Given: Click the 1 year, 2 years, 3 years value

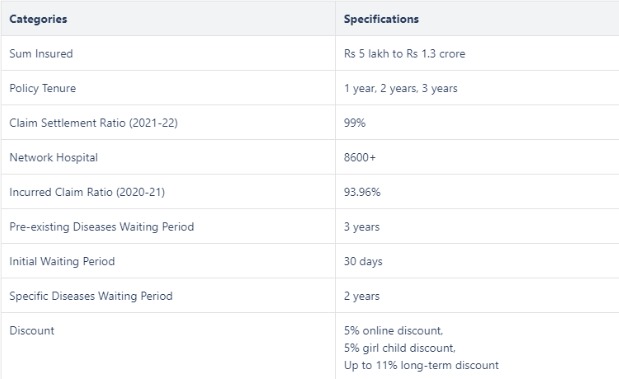Looking at the screenshot, I should tap(400, 88).
